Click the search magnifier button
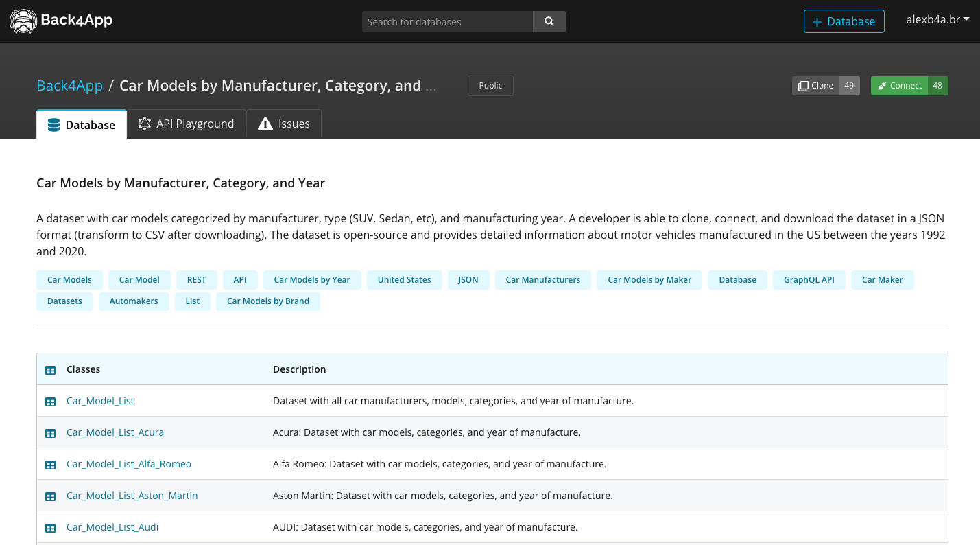This screenshot has width=980, height=545. 549,21
